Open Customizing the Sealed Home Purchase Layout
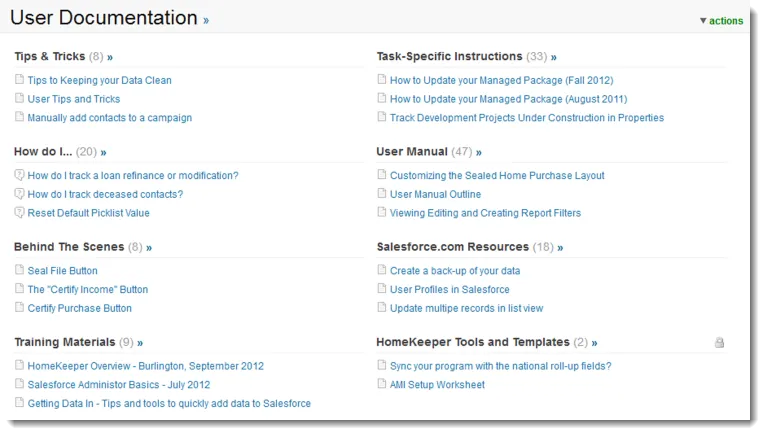765x435 pixels. 497,176
